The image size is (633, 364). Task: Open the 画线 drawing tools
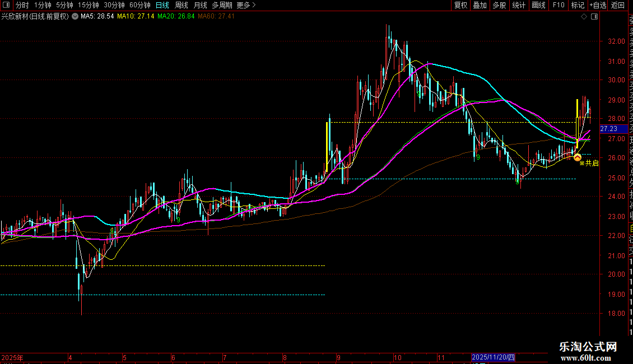(538, 5)
